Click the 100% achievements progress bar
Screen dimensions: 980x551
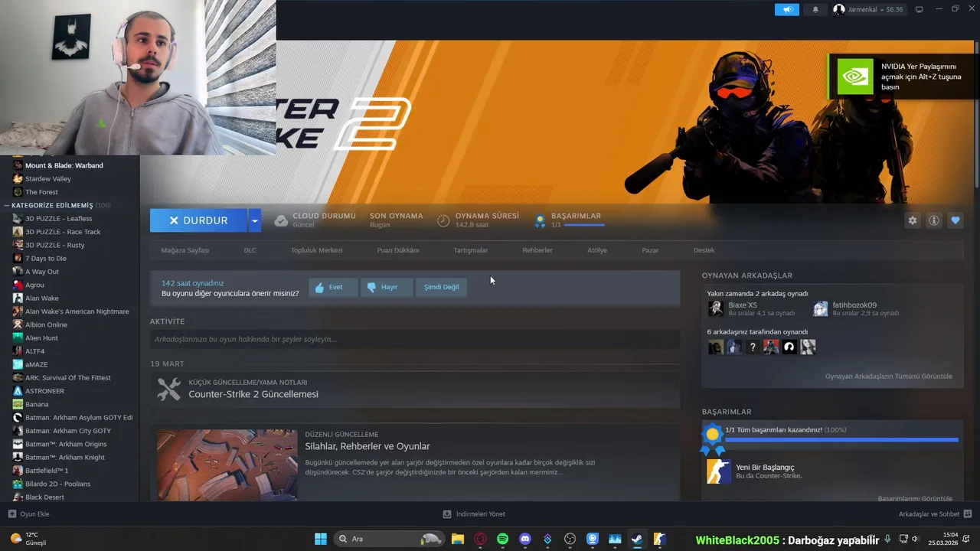coord(841,440)
